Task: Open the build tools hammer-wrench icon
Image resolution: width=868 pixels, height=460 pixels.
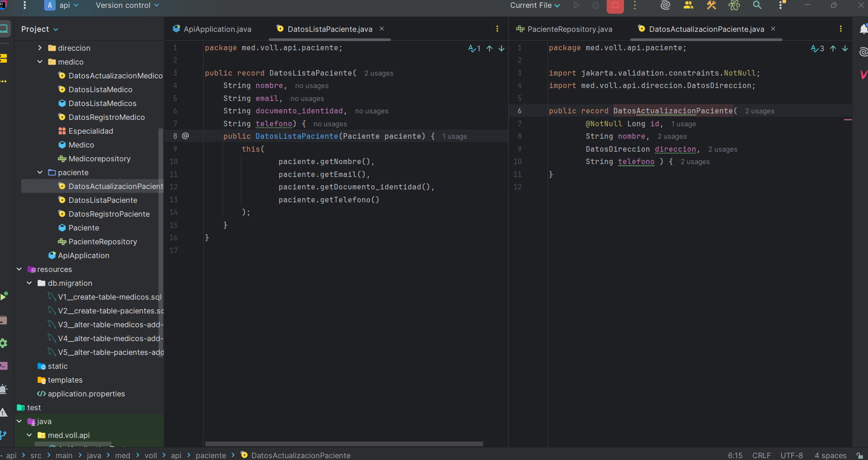Action: 711,5
